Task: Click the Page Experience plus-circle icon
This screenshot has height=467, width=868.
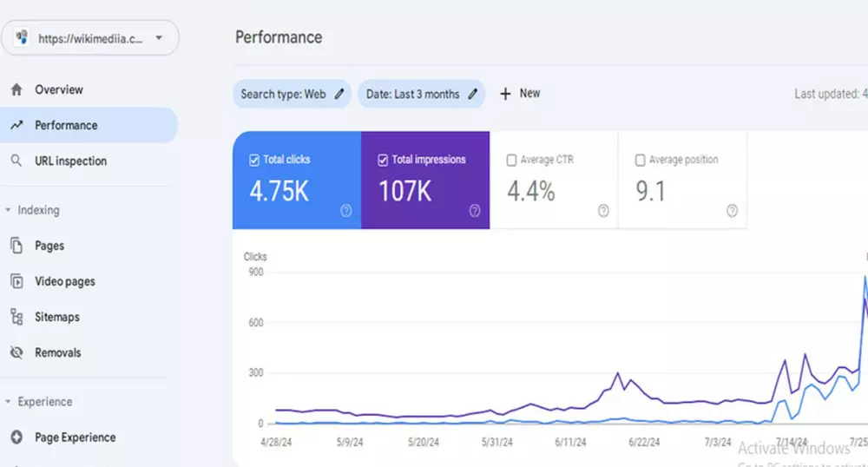Action: tap(16, 437)
